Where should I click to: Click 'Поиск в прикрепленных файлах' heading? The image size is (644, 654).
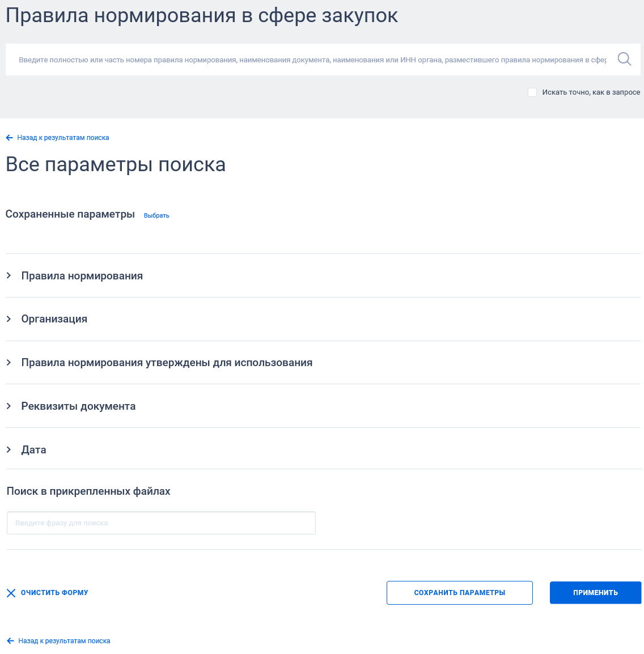tap(88, 491)
